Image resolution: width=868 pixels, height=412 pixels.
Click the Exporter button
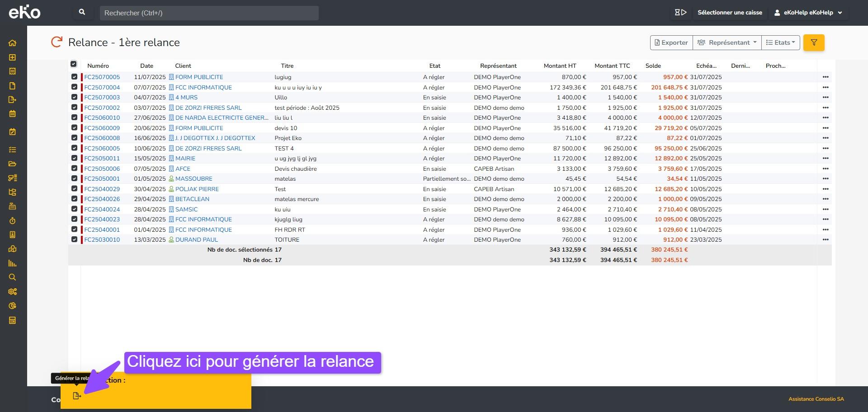[671, 42]
